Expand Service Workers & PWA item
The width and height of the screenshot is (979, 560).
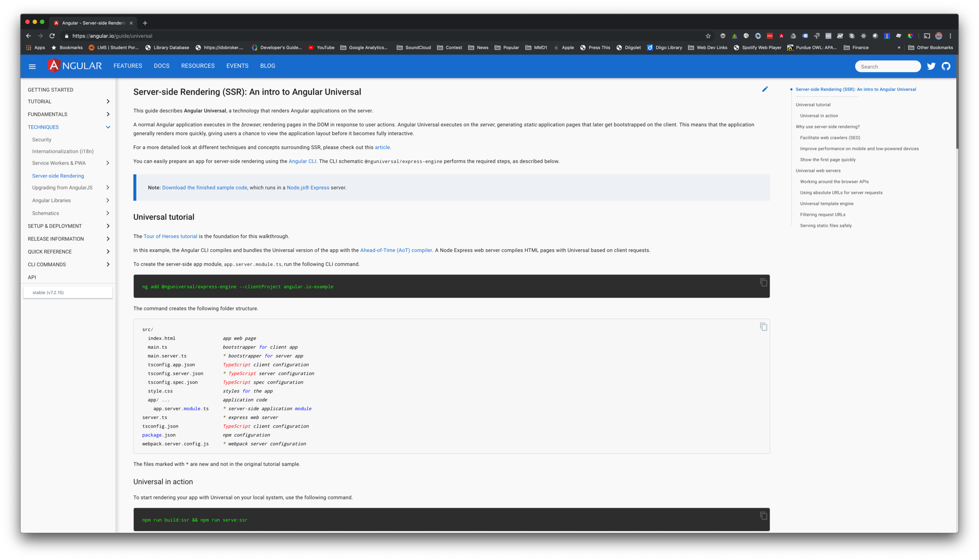[107, 163]
